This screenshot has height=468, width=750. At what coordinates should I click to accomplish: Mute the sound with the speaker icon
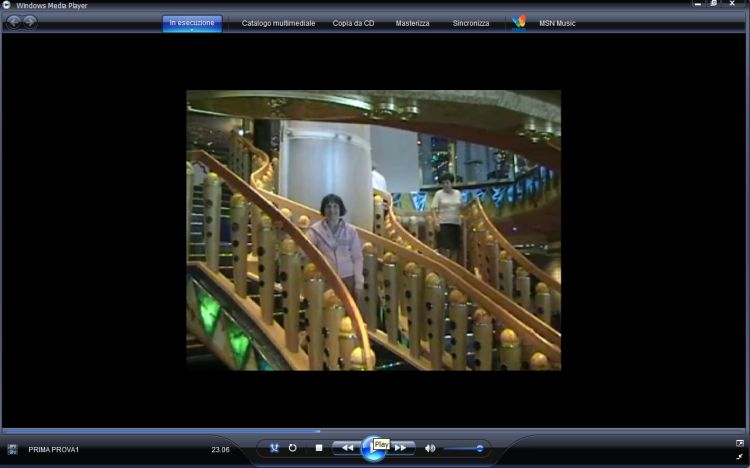click(x=430, y=448)
